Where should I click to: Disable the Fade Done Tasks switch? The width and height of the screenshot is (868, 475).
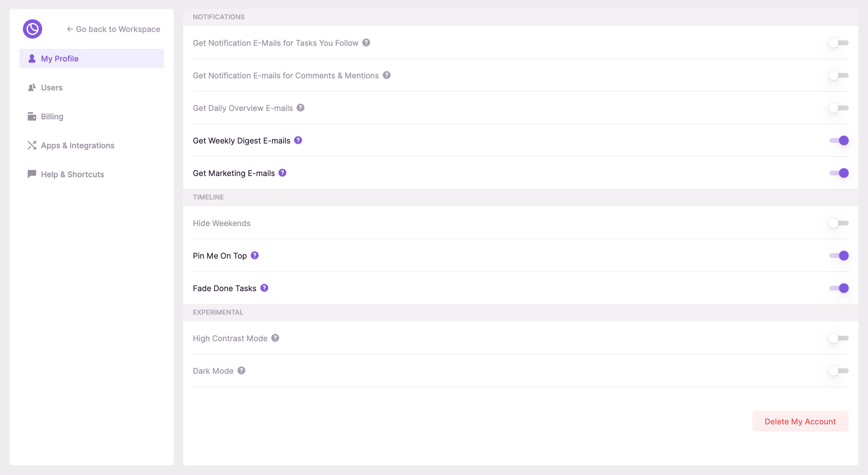838,288
